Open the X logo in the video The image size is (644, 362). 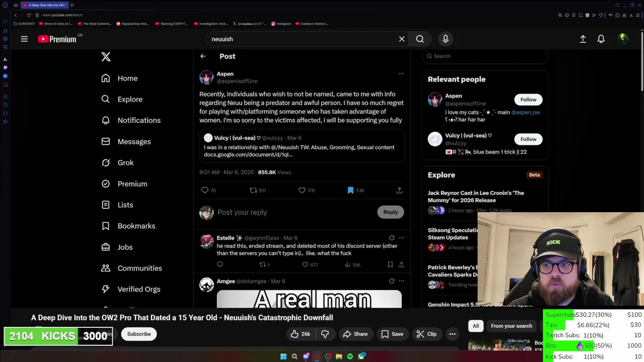click(106, 56)
